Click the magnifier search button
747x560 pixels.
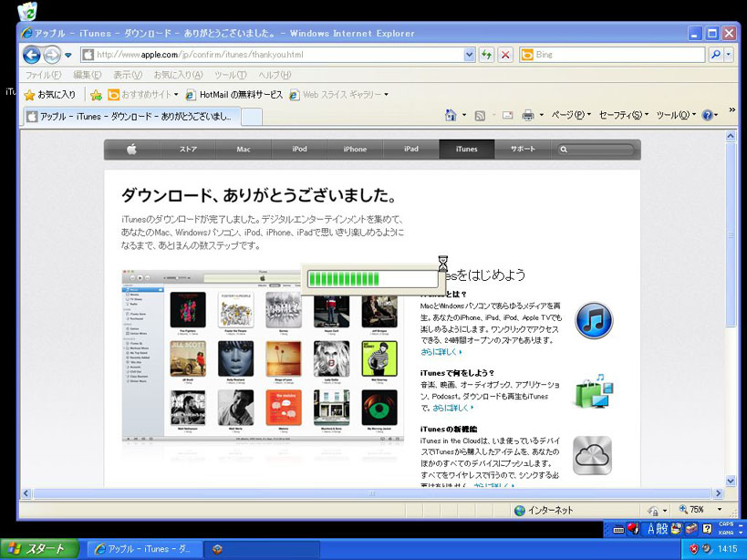[716, 55]
